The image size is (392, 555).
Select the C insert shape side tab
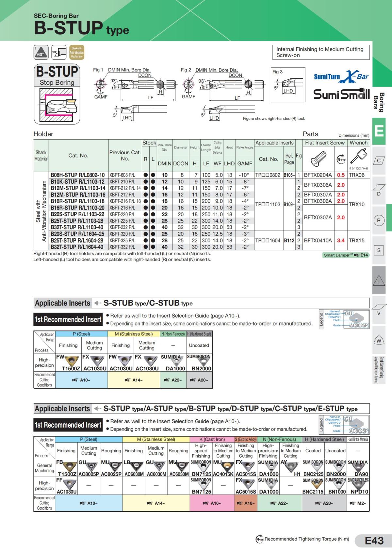click(379, 161)
